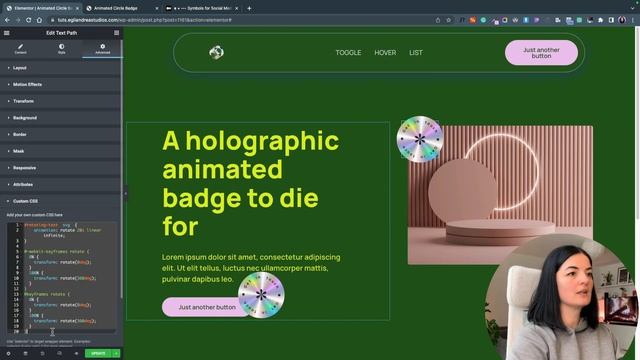
Task: Select the pink podium hero image
Action: [x=500, y=195]
